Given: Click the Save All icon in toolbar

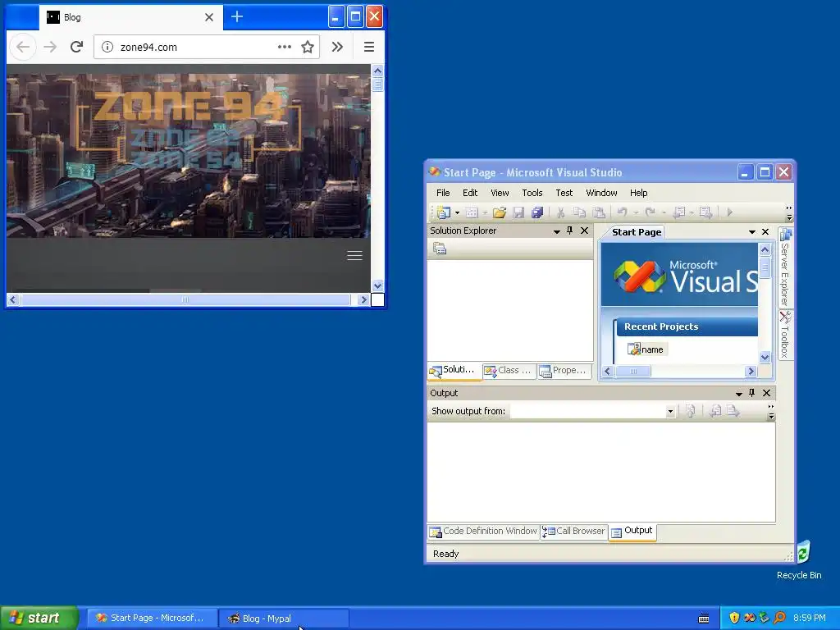Looking at the screenshot, I should pos(537,212).
